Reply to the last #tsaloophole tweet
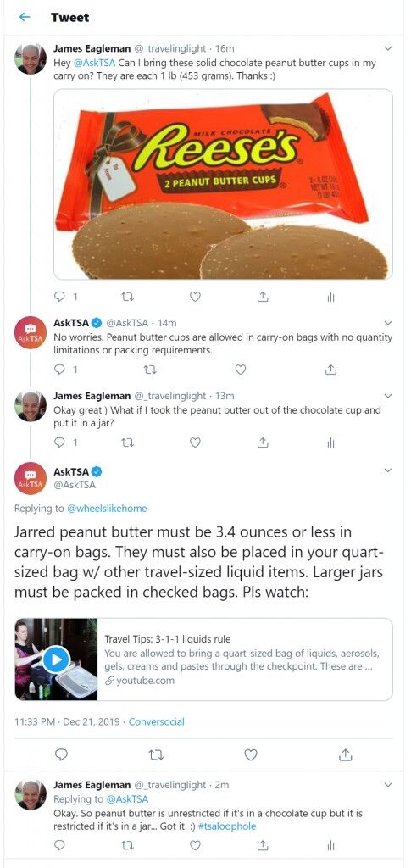The width and height of the screenshot is (411, 868). 61,845
